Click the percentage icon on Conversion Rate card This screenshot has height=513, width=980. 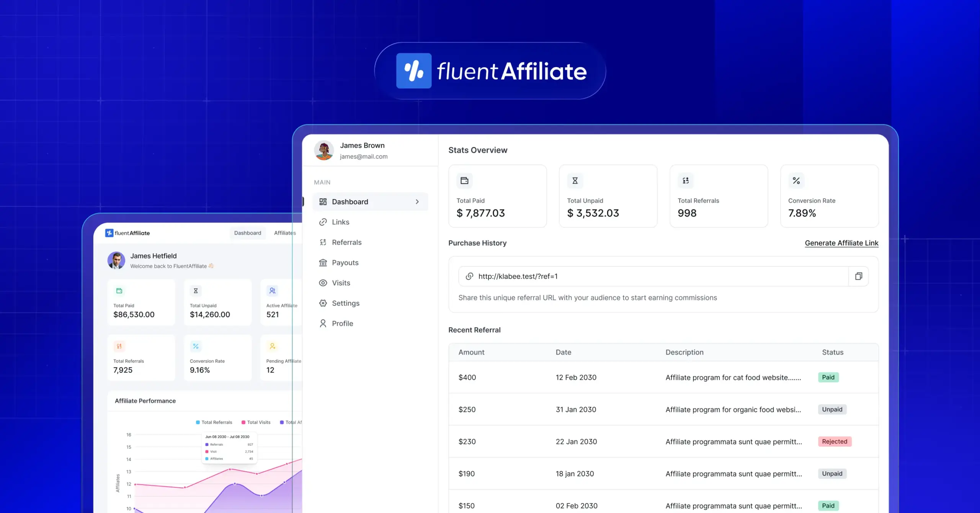(x=795, y=180)
